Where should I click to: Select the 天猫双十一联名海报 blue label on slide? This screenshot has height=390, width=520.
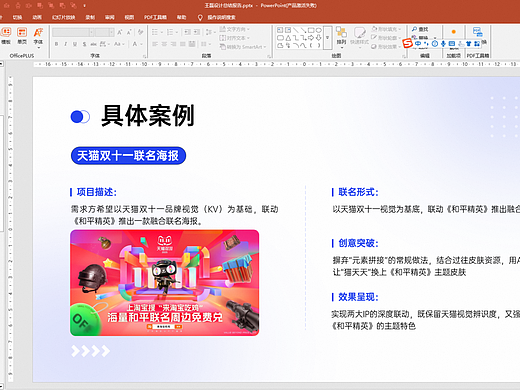(128, 156)
